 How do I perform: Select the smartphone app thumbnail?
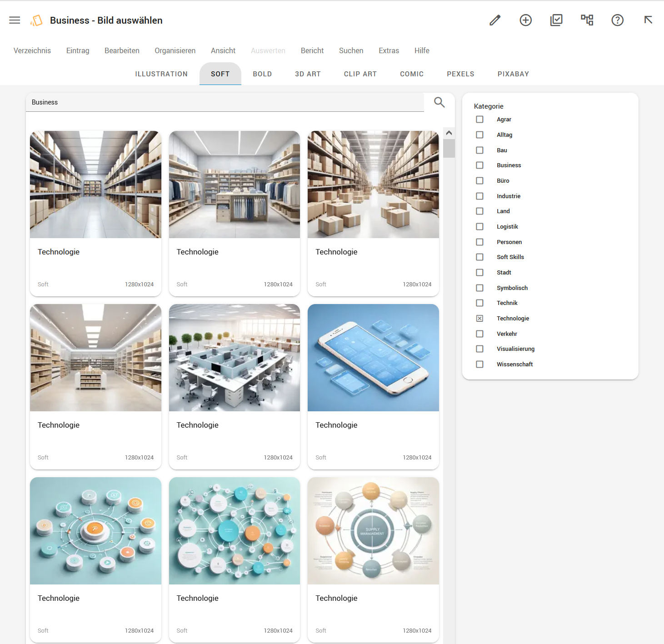click(x=373, y=358)
